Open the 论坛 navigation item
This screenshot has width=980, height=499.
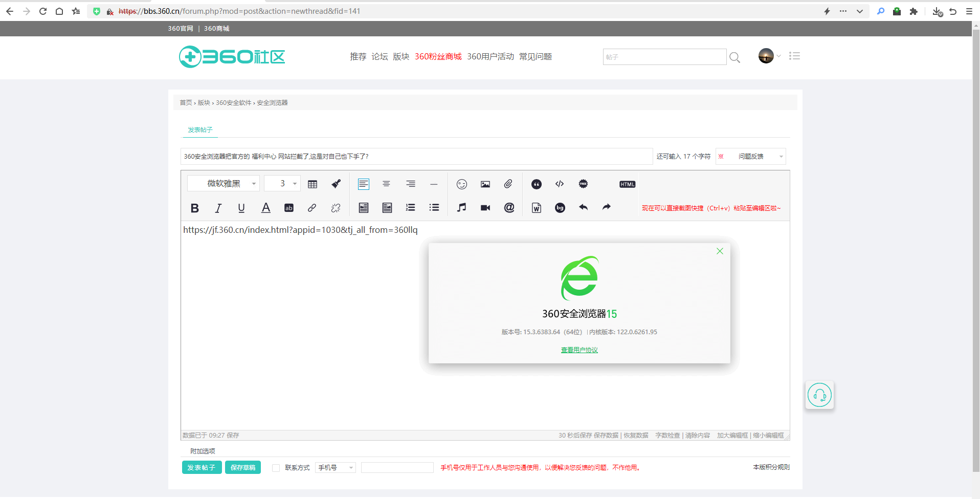[x=380, y=57]
